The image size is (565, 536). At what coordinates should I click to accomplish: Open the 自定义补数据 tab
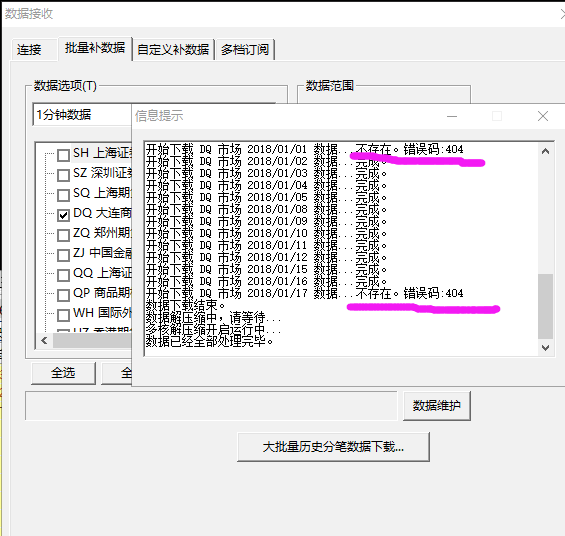click(x=173, y=49)
